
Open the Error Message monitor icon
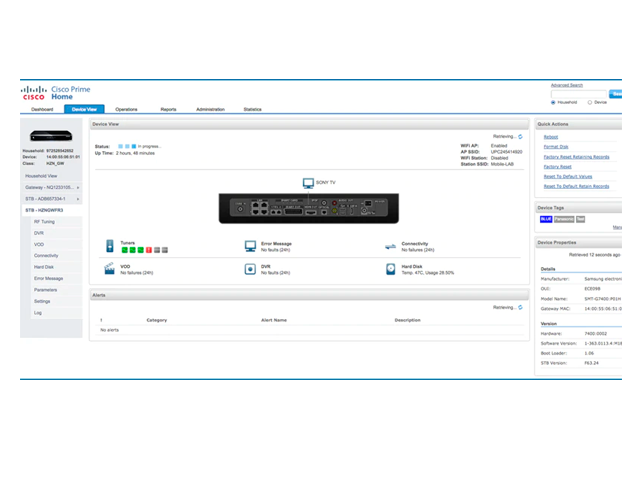coord(250,245)
